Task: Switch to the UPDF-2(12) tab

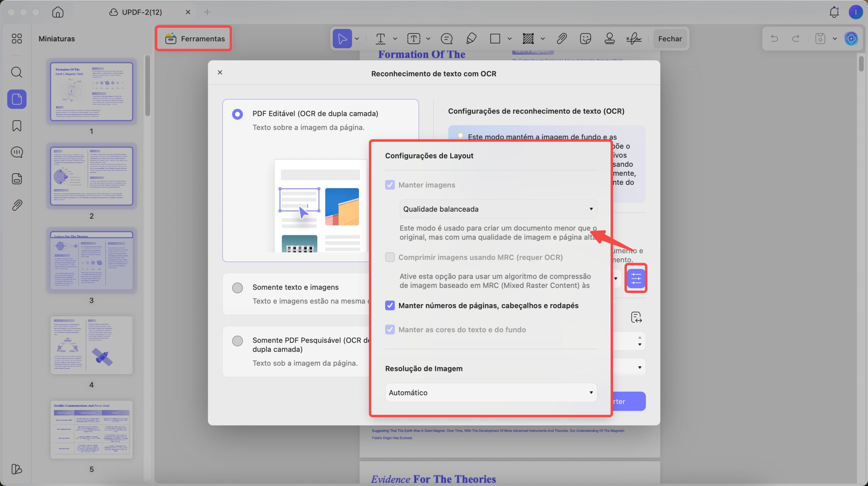Action: coord(136,12)
